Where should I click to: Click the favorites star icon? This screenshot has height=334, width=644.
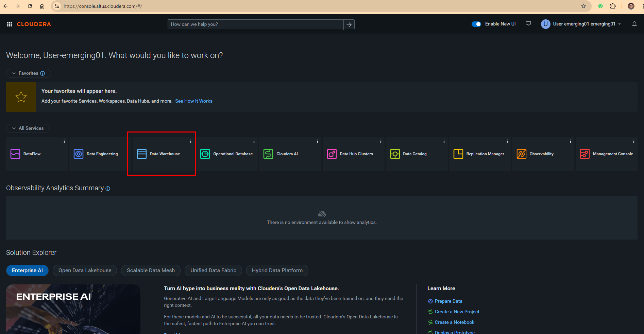pos(21,97)
